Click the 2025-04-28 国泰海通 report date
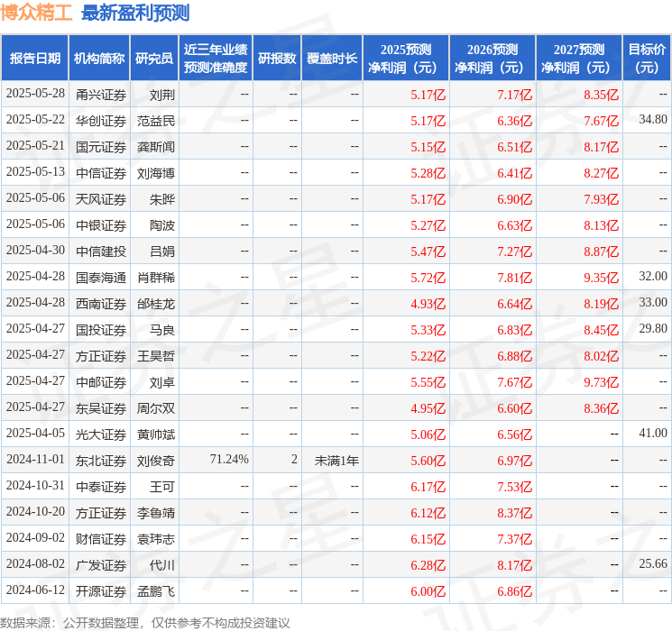Viewport: 672px width, 631px height. (x=35, y=277)
